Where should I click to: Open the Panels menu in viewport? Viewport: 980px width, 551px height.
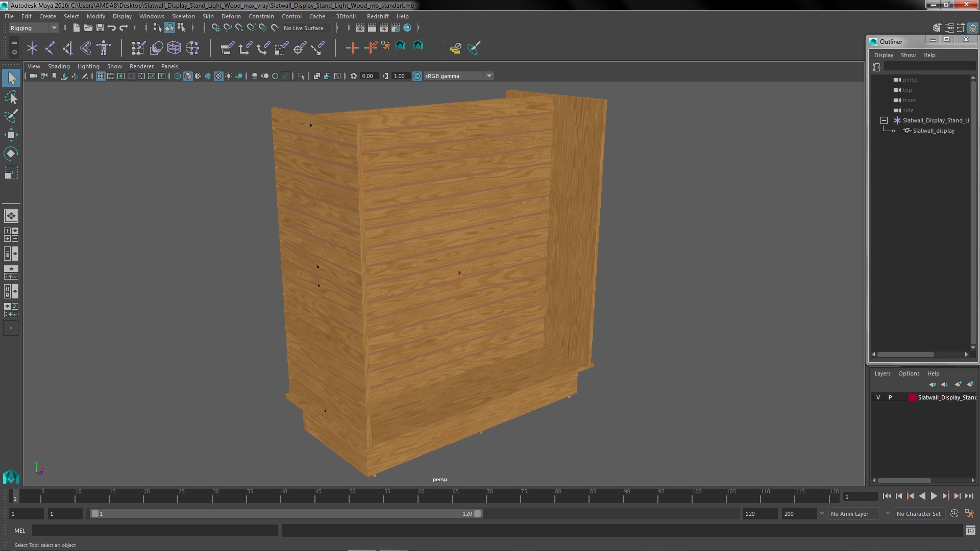pos(169,66)
